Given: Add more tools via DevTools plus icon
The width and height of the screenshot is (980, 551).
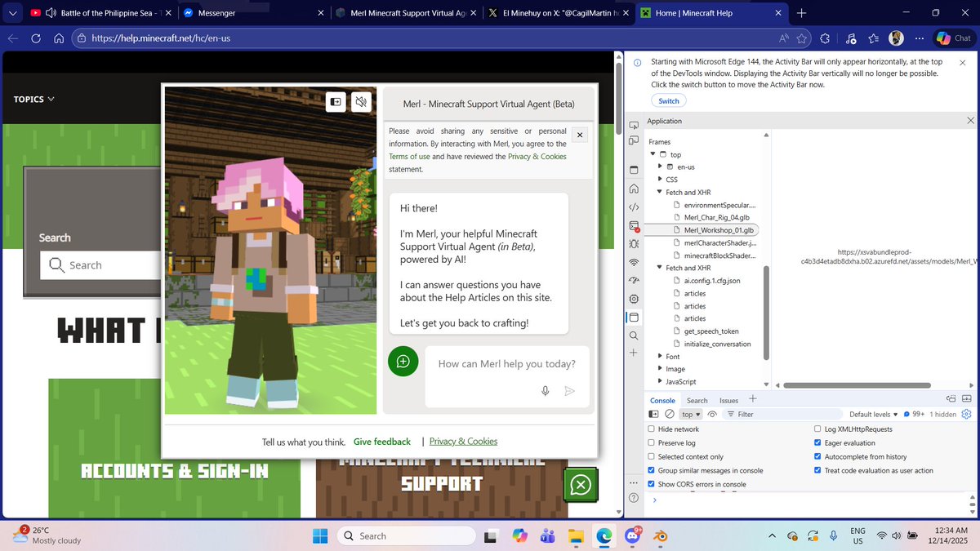Looking at the screenshot, I should (634, 353).
